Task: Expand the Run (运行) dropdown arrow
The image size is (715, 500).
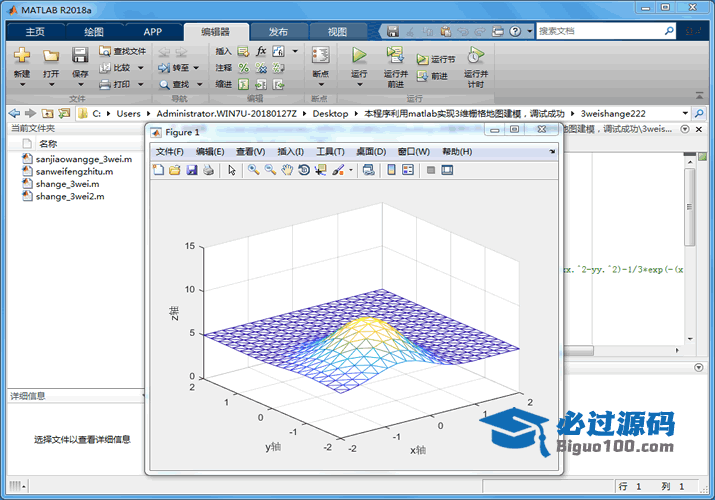Action: point(359,85)
